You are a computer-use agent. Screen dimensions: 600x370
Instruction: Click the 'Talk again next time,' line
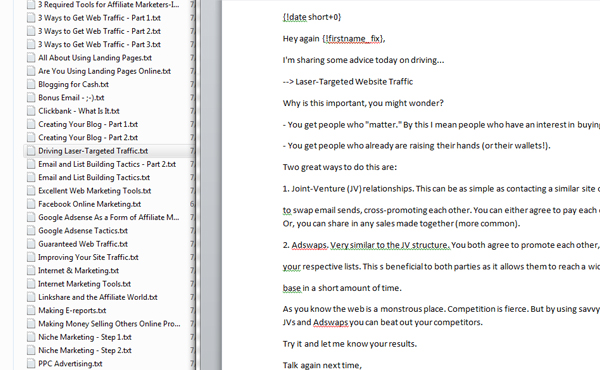322,365
